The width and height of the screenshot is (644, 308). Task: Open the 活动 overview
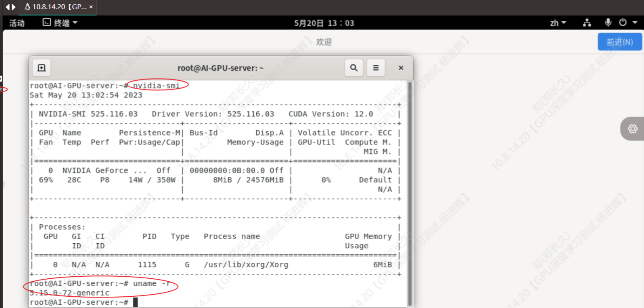[x=17, y=23]
